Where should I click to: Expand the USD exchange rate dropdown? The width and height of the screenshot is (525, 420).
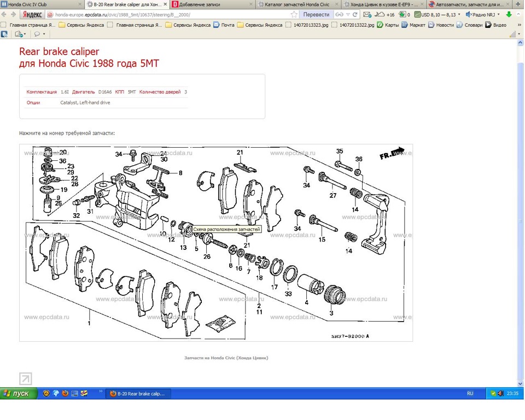[459, 14]
